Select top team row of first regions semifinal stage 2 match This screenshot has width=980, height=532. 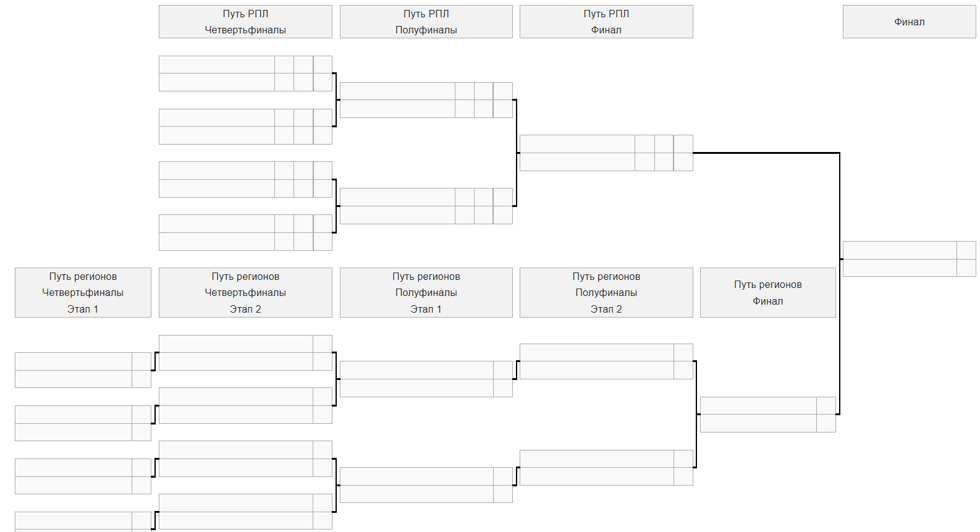(x=596, y=352)
